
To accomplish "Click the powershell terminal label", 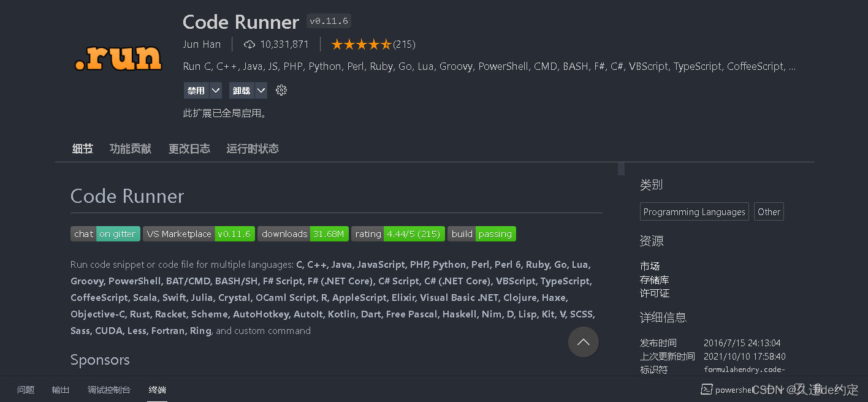I will [734, 390].
